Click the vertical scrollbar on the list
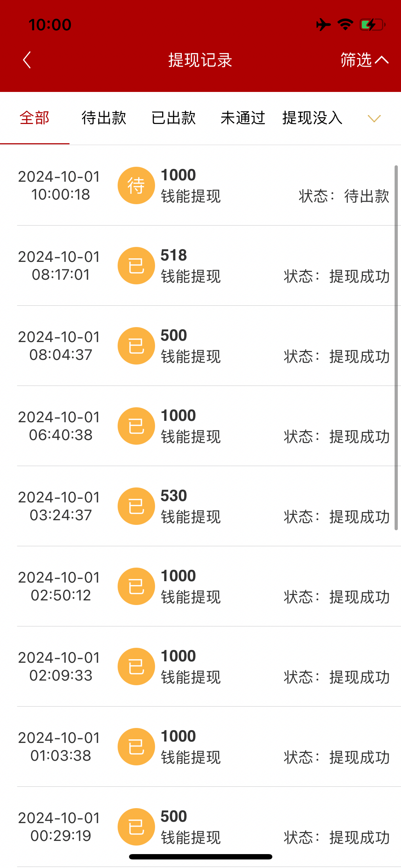The height and width of the screenshot is (868, 401). click(396, 347)
